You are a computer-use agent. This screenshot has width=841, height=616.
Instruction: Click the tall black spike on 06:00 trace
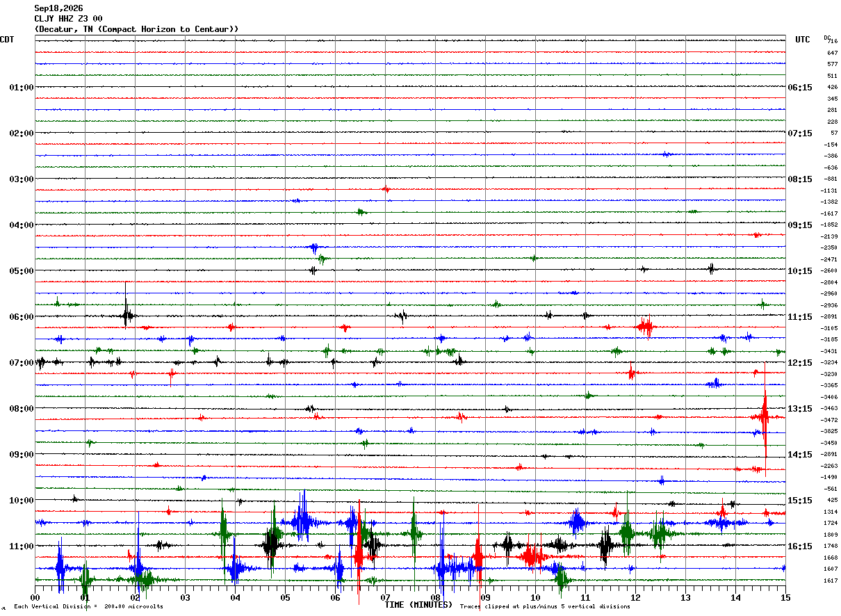pyautogui.click(x=126, y=306)
